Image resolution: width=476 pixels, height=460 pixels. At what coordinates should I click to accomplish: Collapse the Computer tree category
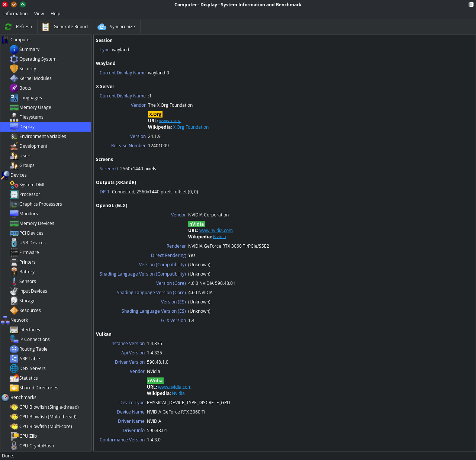pyautogui.click(x=5, y=40)
